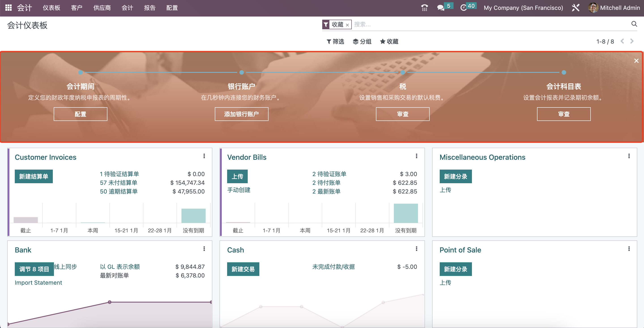Open Miscellaneous Operations card options menu
This screenshot has width=644, height=328.
[x=629, y=156]
